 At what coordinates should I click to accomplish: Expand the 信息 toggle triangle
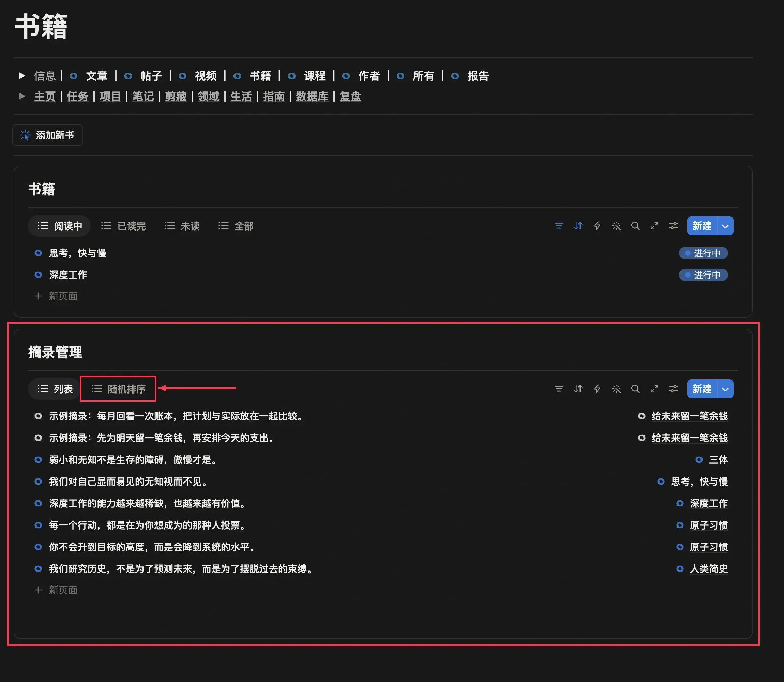[x=22, y=76]
